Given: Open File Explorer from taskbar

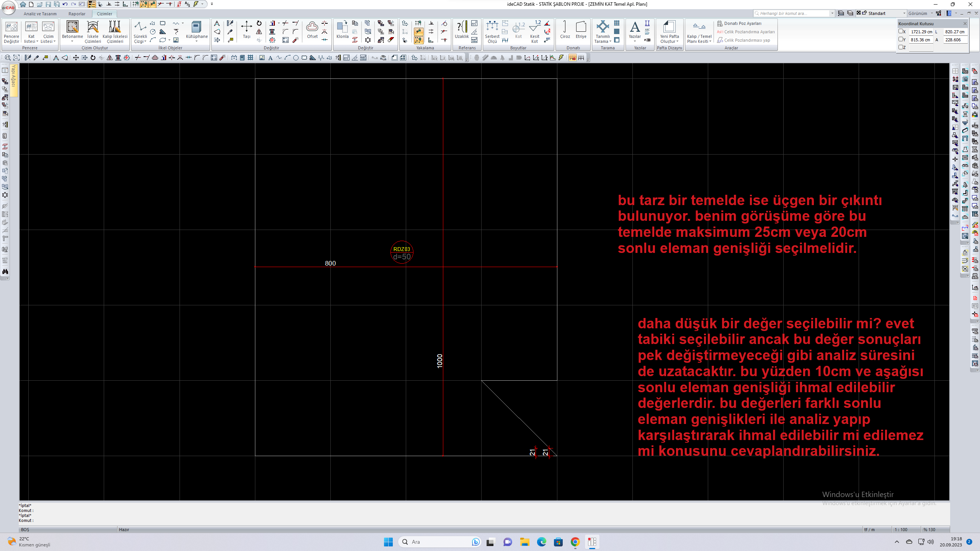Looking at the screenshot, I should click(x=524, y=542).
